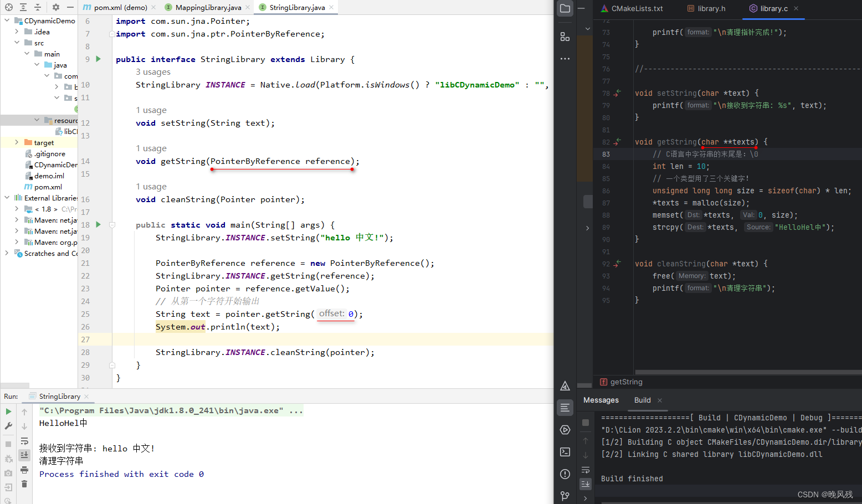Expand the < 1.8 > JDK library
862x504 pixels.
click(x=17, y=209)
